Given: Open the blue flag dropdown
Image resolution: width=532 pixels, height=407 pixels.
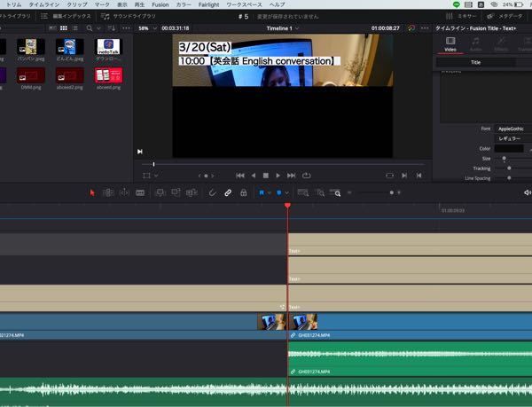Looking at the screenshot, I should [268, 192].
